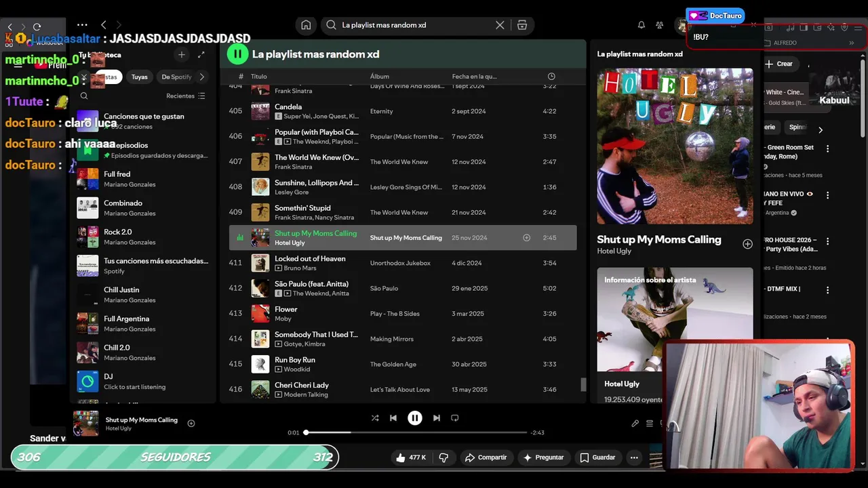The image size is (868, 488).
Task: Open the Browse icon beside the search bar
Action: (522, 25)
